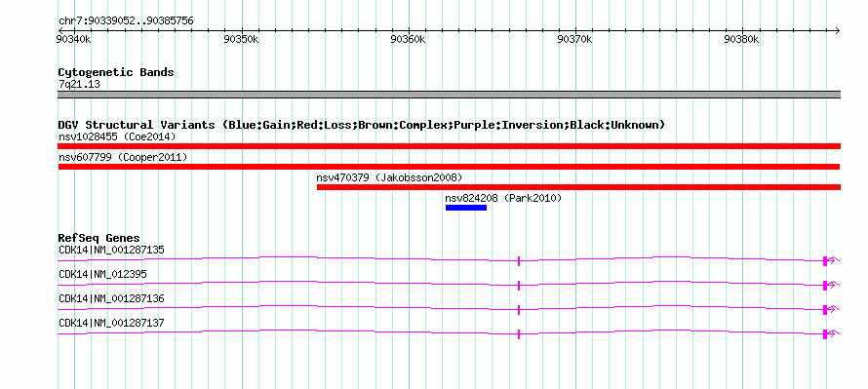This screenshot has height=389, width=868.
Task: Open the nsv470379 (Jakobsson2008) variant label
Action: (x=389, y=177)
